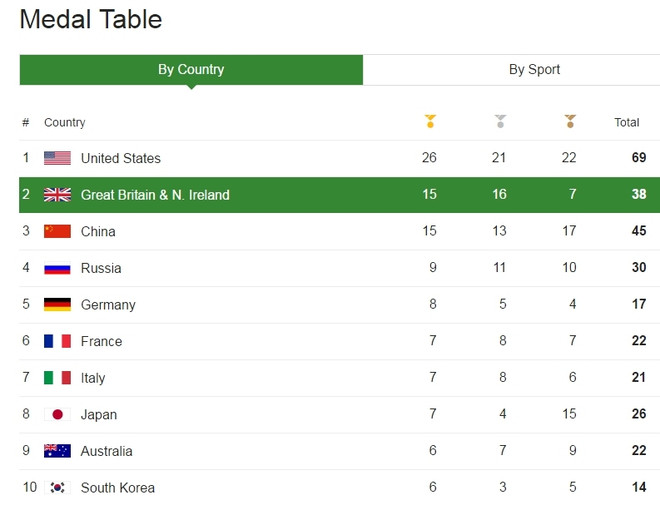This screenshot has width=660, height=505.
Task: Click the Germany flag icon
Action: [57, 305]
